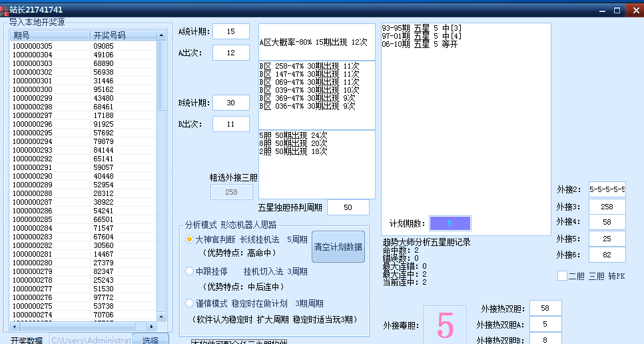Screen dimensions: 644x344
Task: Click the file path field C:\Users\Administrat
Action: pos(91,339)
